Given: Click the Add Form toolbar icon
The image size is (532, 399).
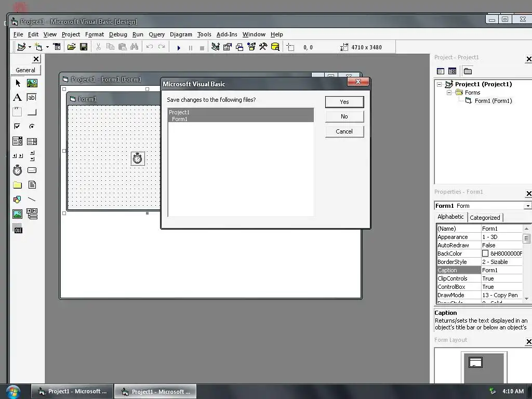Looking at the screenshot, I should 38,47.
